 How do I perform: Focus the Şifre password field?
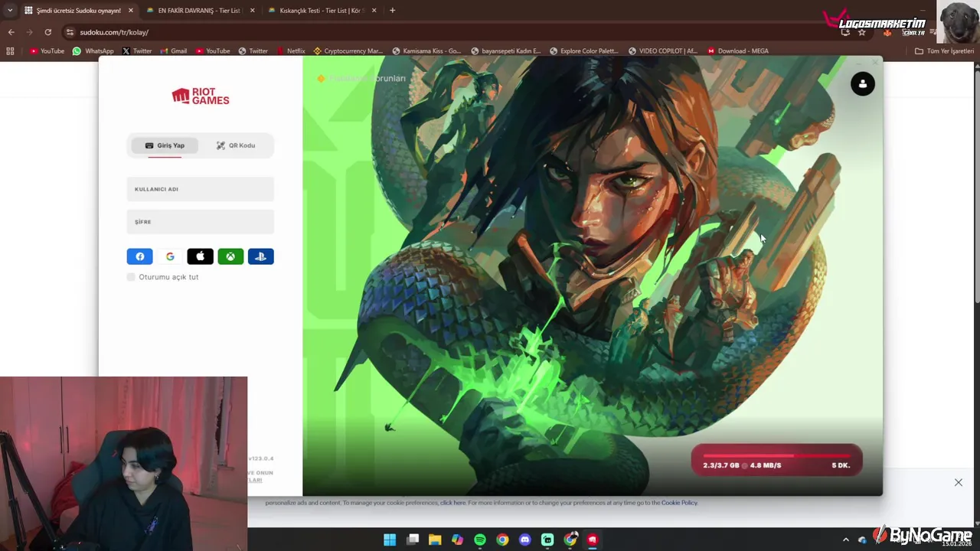[201, 222]
